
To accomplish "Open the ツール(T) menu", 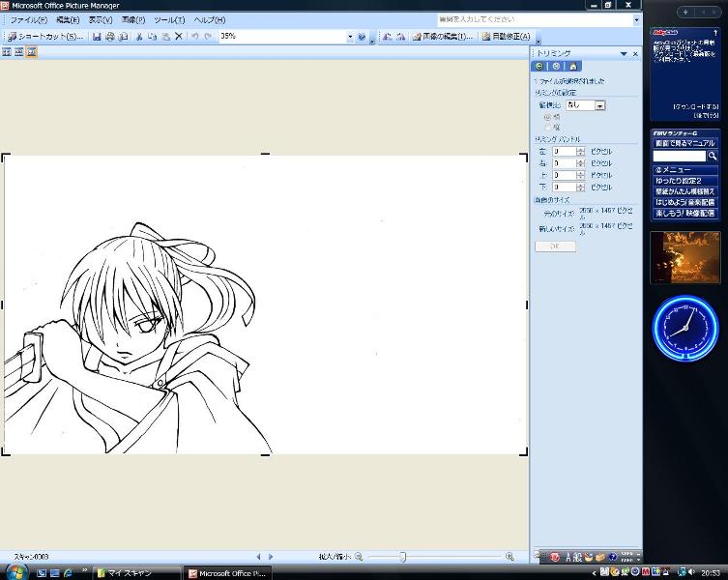I will tap(169, 20).
